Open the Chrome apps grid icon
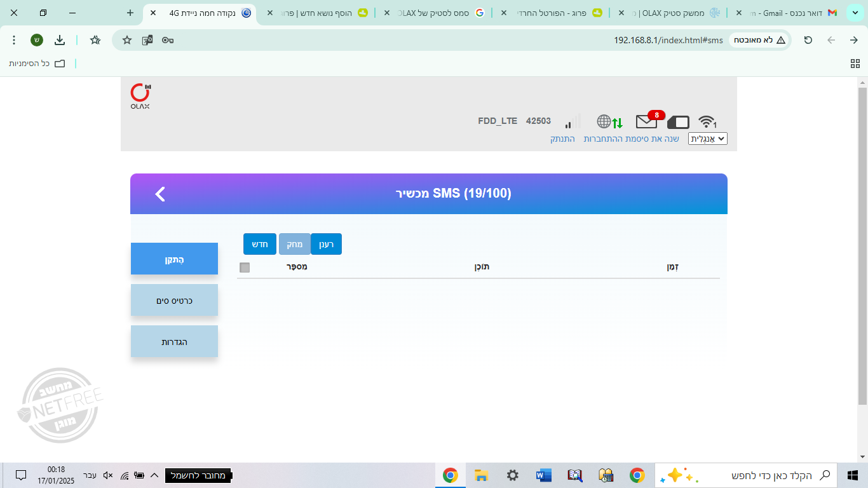 pyautogui.click(x=855, y=64)
